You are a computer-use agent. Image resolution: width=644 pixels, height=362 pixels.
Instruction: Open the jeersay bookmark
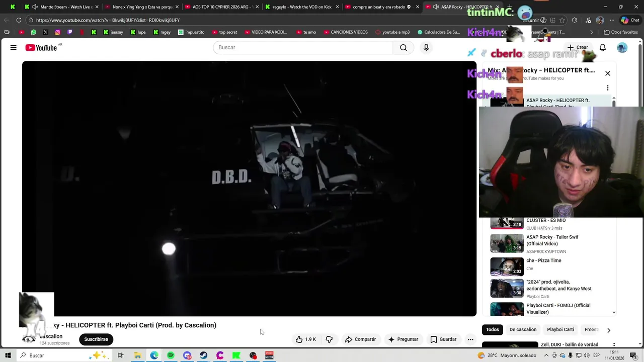pos(113,32)
